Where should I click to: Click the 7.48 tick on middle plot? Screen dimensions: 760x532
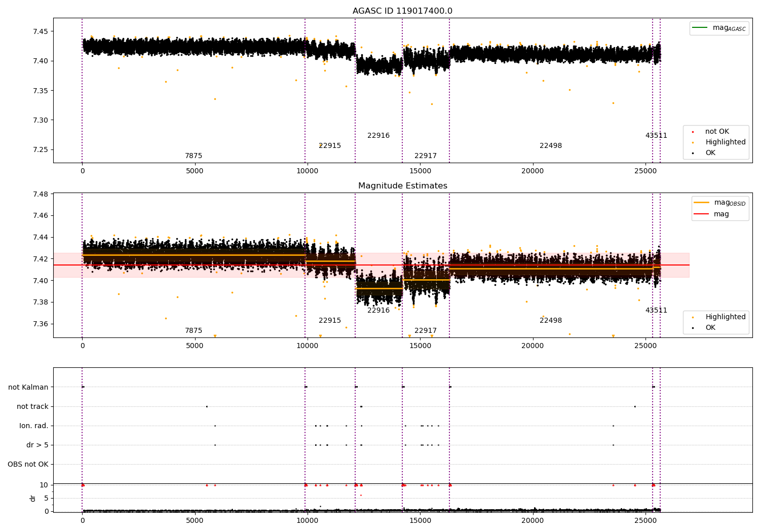point(41,195)
